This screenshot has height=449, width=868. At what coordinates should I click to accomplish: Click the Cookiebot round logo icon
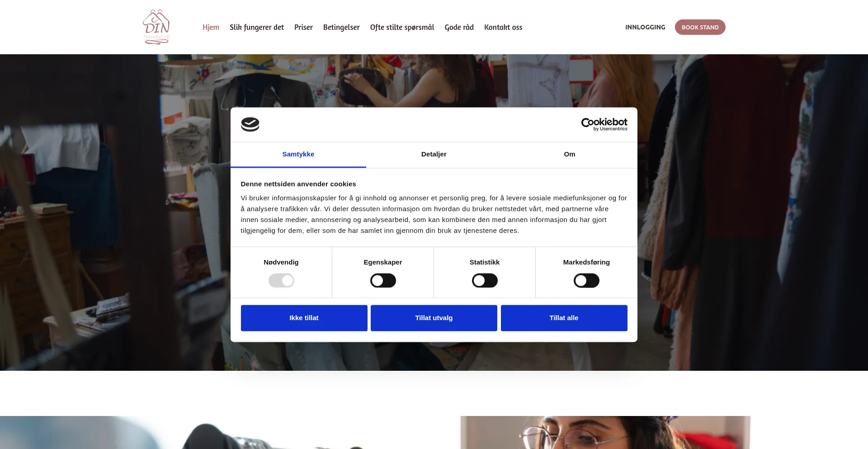(250, 124)
